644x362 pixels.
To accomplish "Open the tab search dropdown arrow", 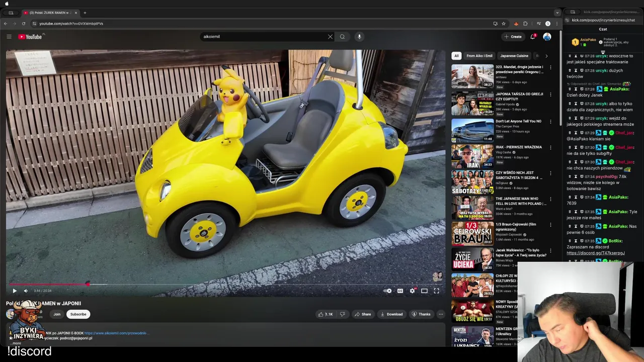I will tap(557, 13).
